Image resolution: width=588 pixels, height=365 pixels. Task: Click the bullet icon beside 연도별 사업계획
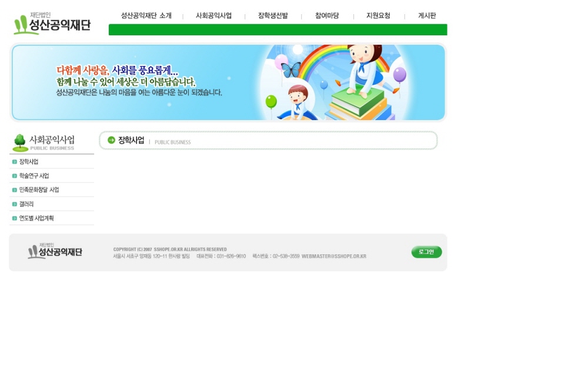(15, 218)
